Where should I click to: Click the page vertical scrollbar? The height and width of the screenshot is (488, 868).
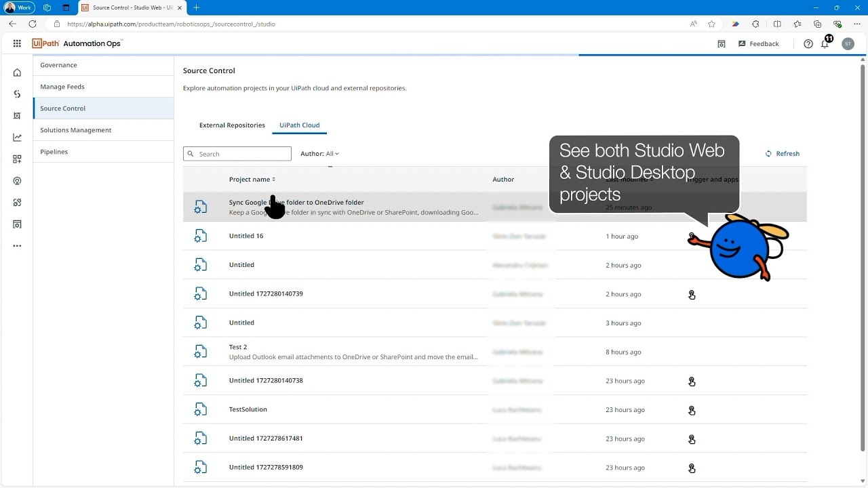(863, 258)
